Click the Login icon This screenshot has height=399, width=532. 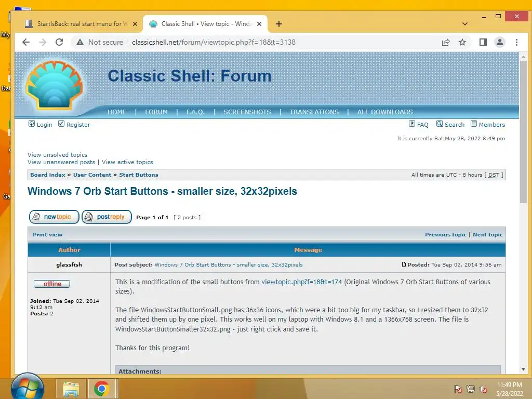click(x=32, y=124)
